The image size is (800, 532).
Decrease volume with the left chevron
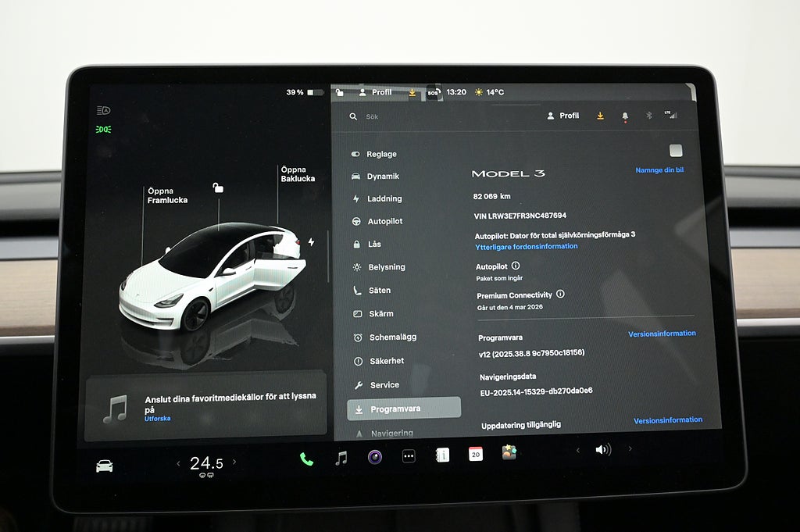[578, 450]
